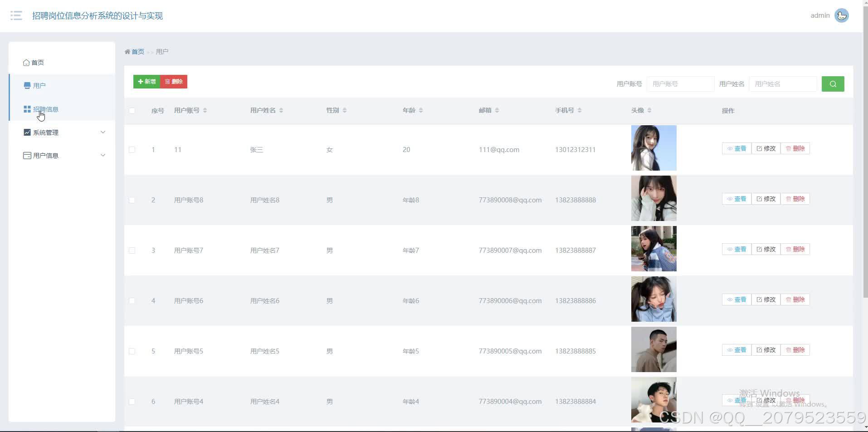Viewport: 868px width, 432px height.
Task: Sort by 头像 column arrows
Action: pyautogui.click(x=649, y=111)
